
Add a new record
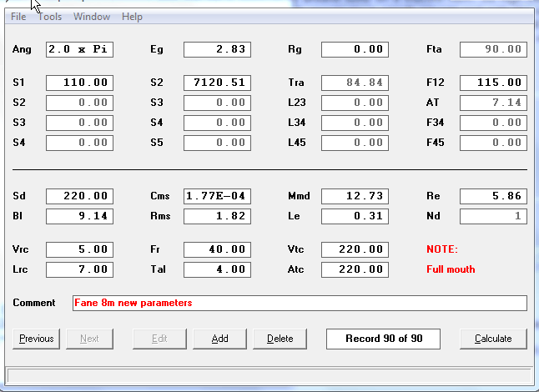tap(219, 339)
